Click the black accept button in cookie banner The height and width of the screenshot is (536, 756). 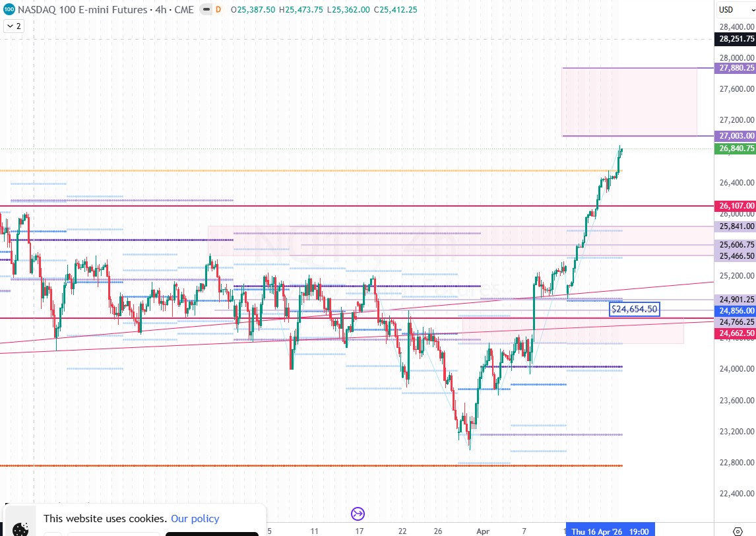coord(211,533)
